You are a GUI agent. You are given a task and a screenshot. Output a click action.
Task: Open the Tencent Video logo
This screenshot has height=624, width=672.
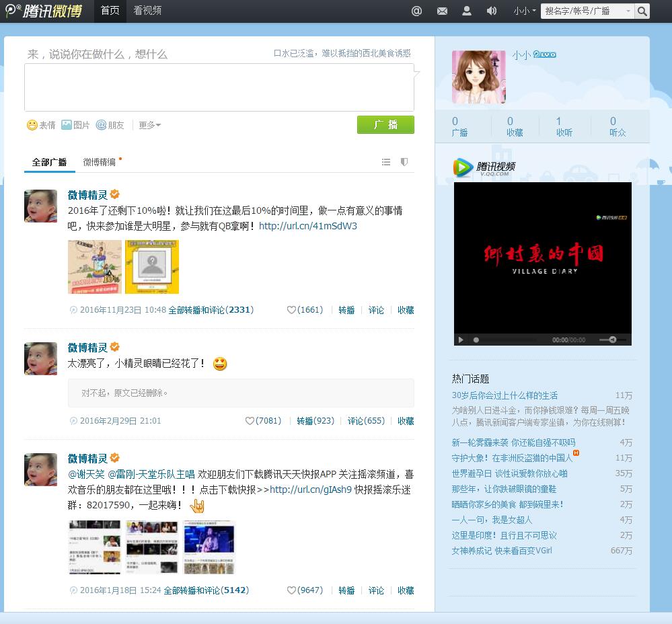click(484, 167)
